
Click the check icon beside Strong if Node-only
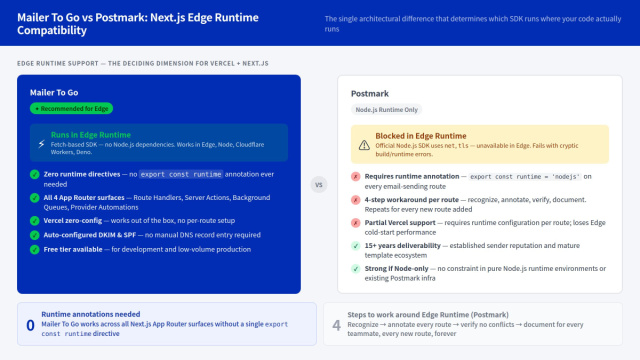pyautogui.click(x=356, y=269)
